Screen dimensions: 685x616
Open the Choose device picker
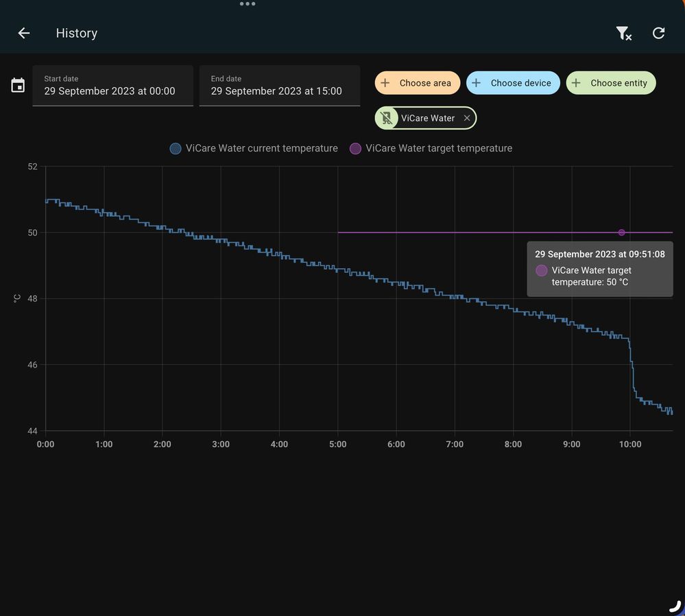point(520,83)
